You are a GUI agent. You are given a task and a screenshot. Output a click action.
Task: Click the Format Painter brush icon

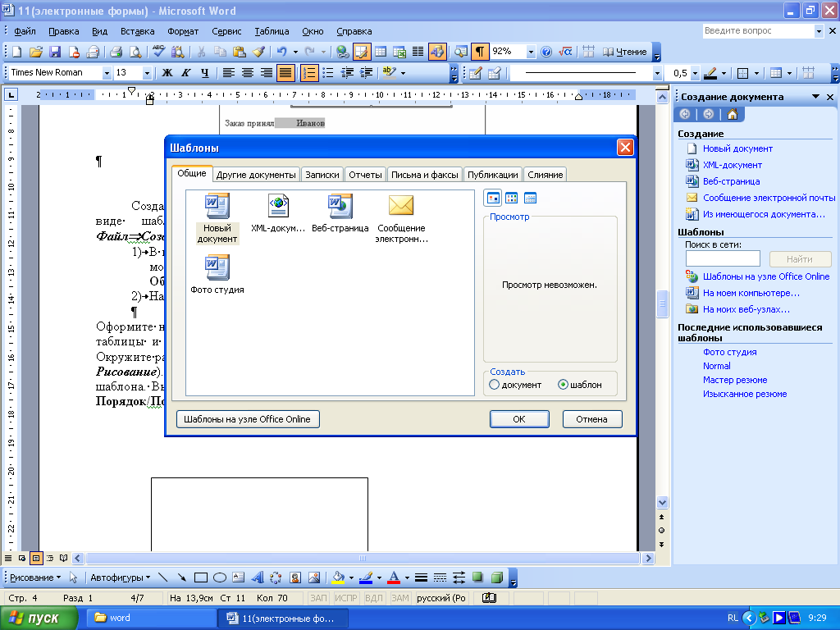point(258,52)
